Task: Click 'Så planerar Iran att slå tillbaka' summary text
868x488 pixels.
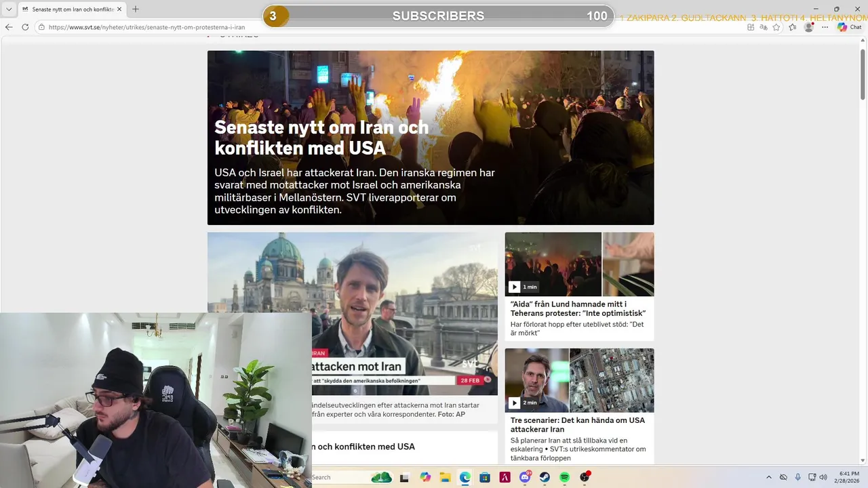Action: tap(578, 449)
